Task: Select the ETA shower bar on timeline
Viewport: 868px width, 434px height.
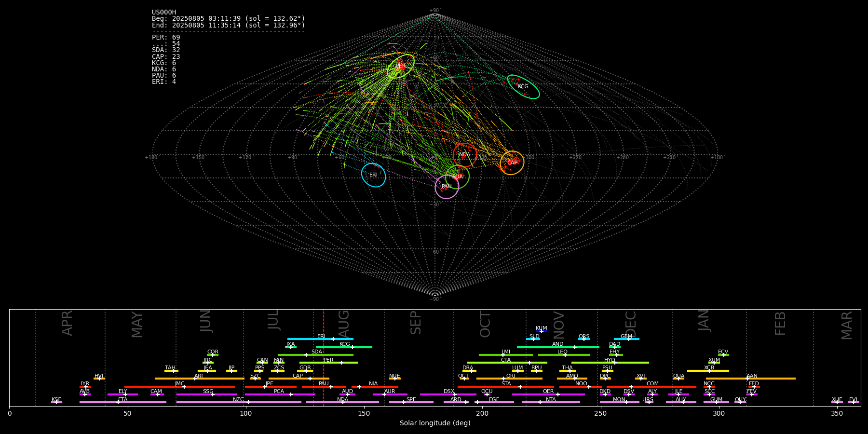Action: click(123, 402)
